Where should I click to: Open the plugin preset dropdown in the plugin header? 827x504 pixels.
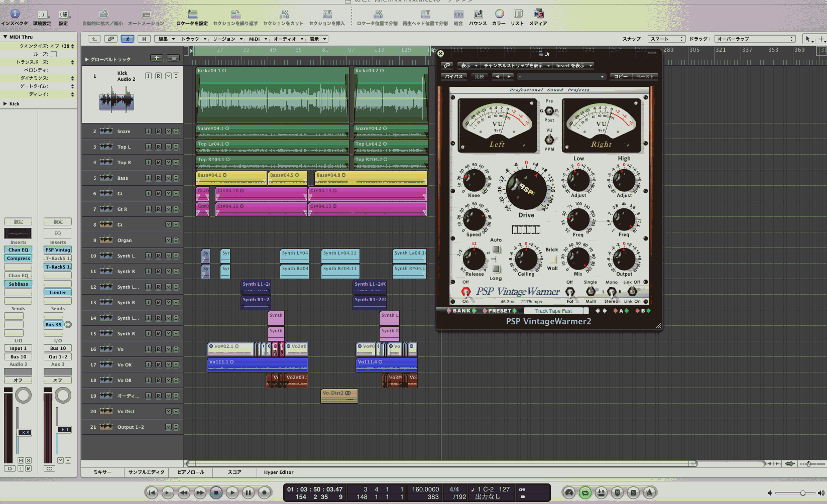tap(561, 76)
